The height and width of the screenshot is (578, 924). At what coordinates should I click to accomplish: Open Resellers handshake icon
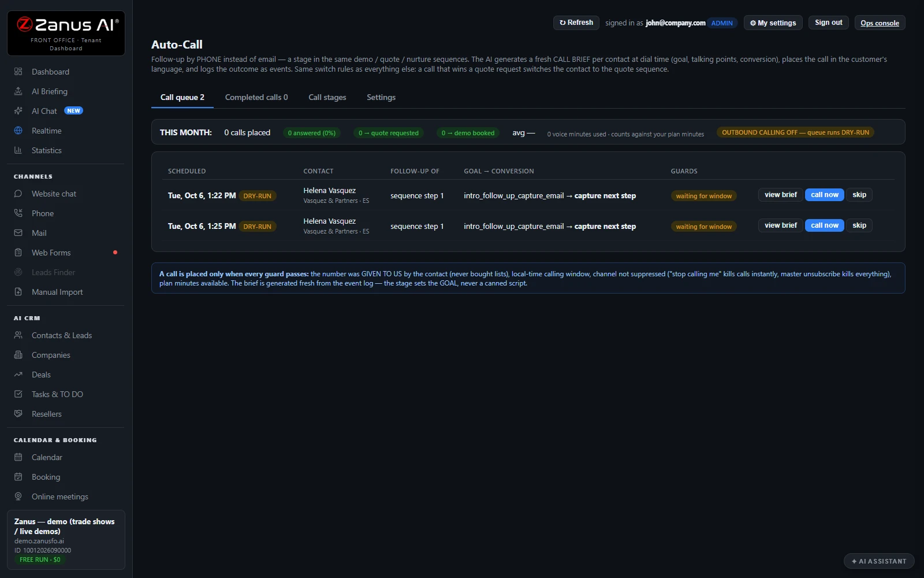pos(18,414)
